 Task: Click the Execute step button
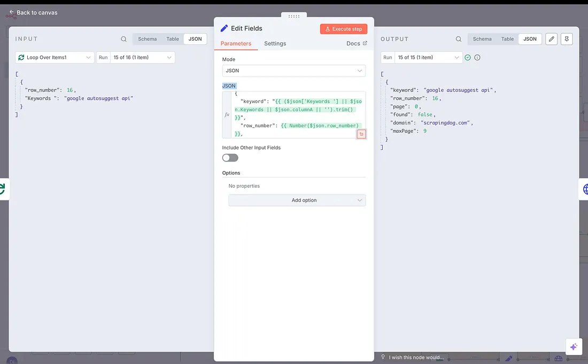click(344, 29)
